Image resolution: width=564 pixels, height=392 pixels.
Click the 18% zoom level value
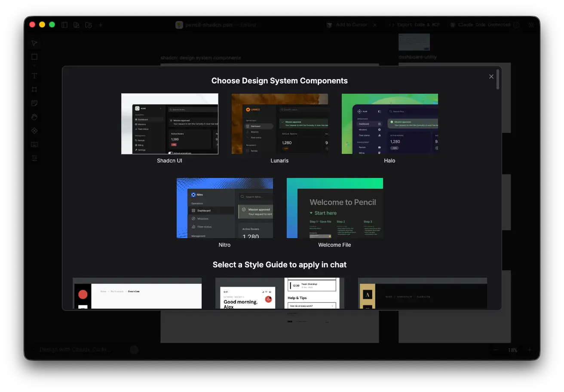click(512, 350)
